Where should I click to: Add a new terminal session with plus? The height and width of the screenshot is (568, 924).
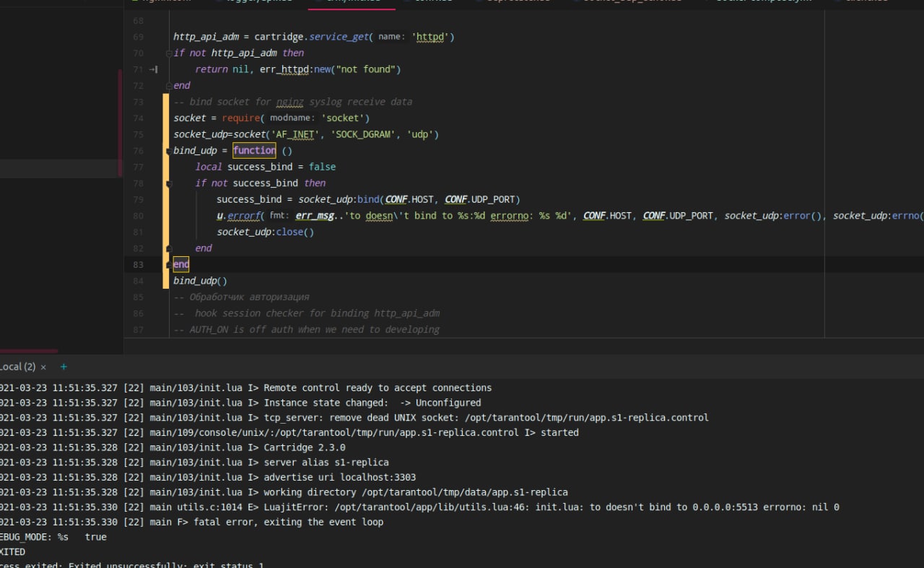pyautogui.click(x=64, y=367)
